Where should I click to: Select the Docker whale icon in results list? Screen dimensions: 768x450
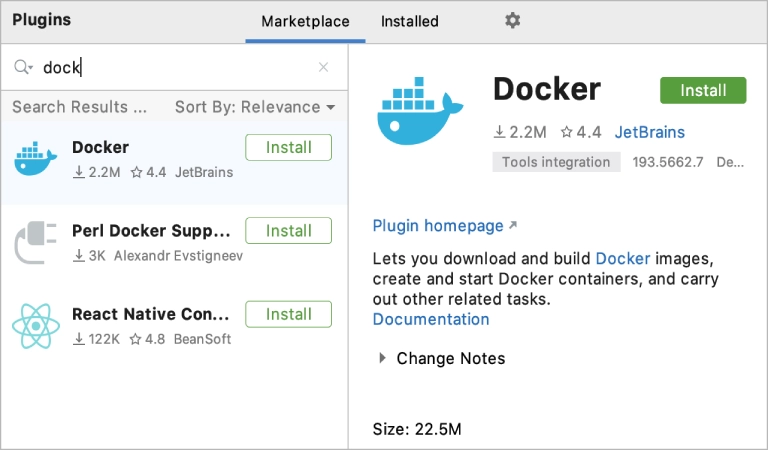pos(35,159)
